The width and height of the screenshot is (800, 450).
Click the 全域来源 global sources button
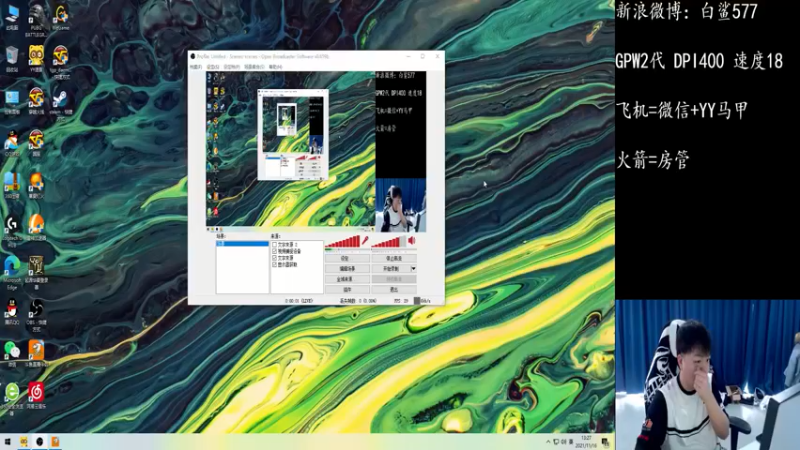347,279
